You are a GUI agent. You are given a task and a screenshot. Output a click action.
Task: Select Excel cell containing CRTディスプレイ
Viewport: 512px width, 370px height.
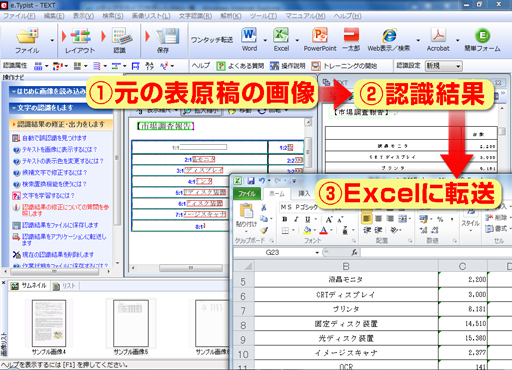point(346,295)
